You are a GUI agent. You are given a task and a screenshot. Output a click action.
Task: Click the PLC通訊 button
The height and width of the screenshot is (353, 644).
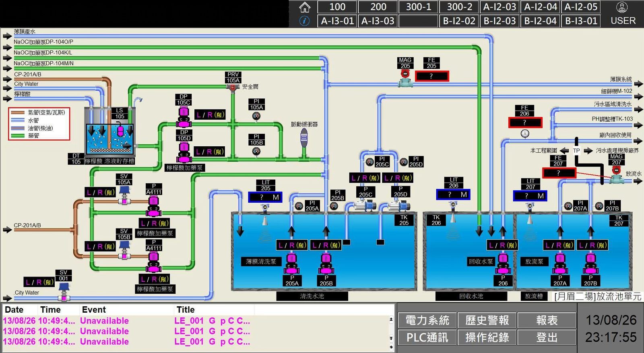(427, 337)
